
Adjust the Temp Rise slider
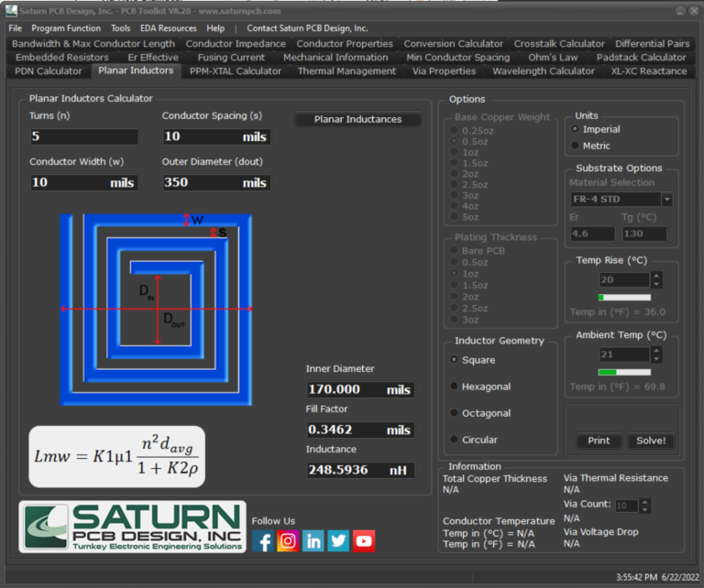coord(624,298)
